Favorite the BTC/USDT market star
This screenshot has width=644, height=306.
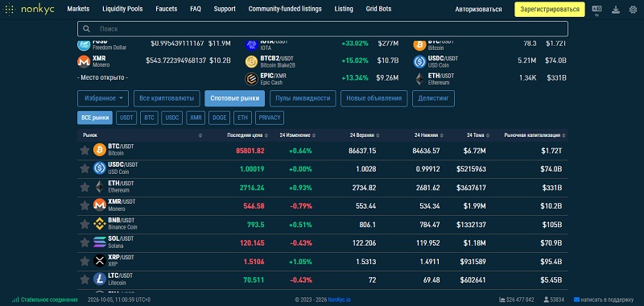[x=85, y=151]
